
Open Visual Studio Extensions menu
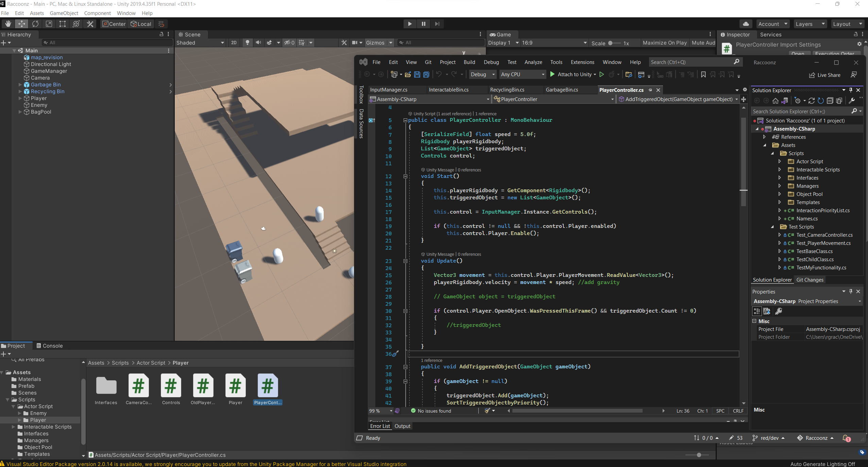(582, 62)
